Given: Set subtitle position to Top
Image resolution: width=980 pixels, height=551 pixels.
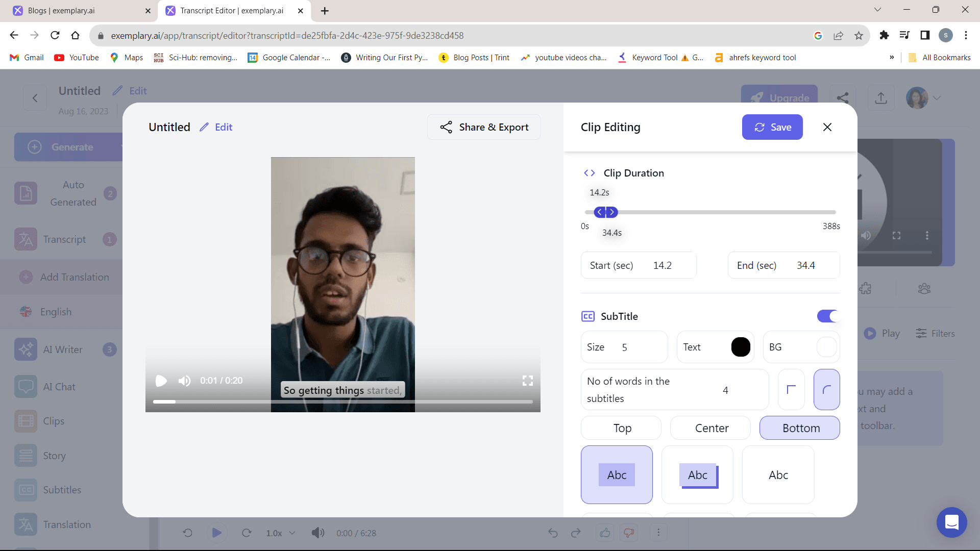Looking at the screenshot, I should [621, 428].
